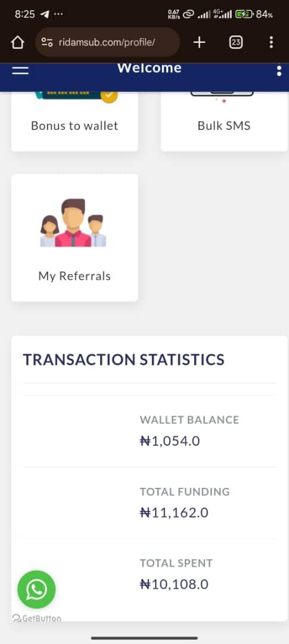Select the My Referrals label

pyautogui.click(x=74, y=276)
